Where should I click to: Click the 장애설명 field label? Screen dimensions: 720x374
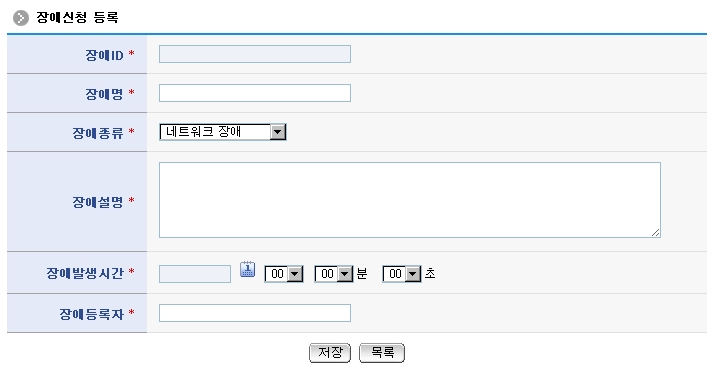tap(98, 202)
